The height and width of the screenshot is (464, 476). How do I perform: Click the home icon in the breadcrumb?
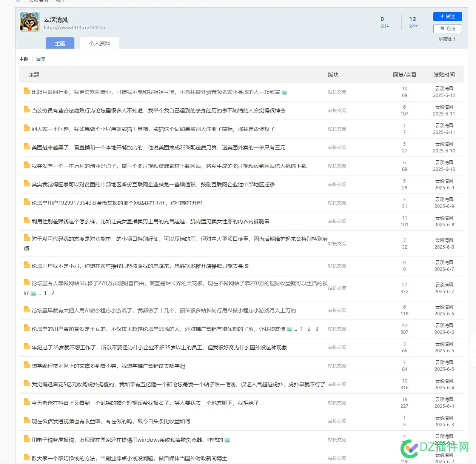pos(18,1)
